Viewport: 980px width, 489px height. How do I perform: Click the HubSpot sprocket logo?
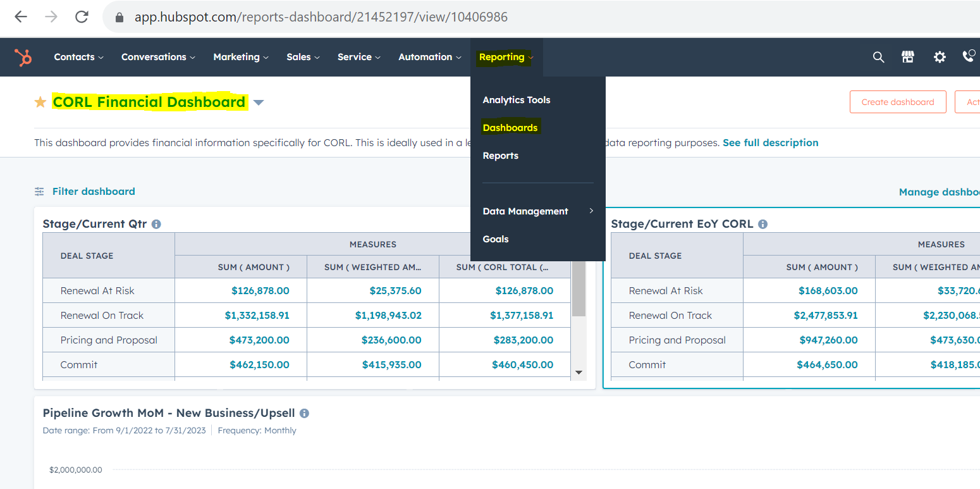coord(23,58)
